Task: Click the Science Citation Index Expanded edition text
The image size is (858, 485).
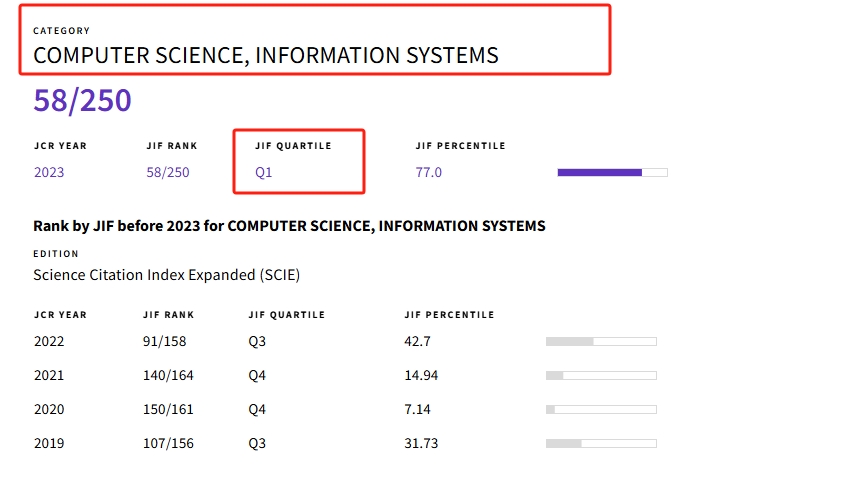Action: (x=166, y=274)
